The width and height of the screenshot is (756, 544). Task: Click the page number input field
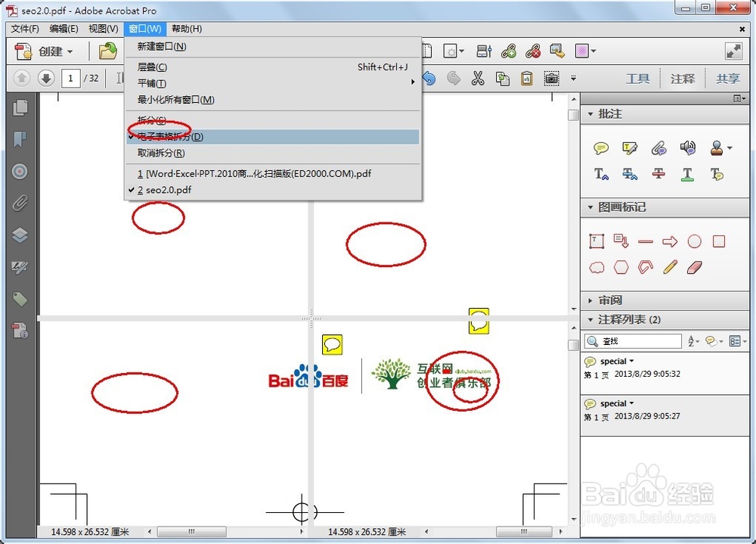71,78
